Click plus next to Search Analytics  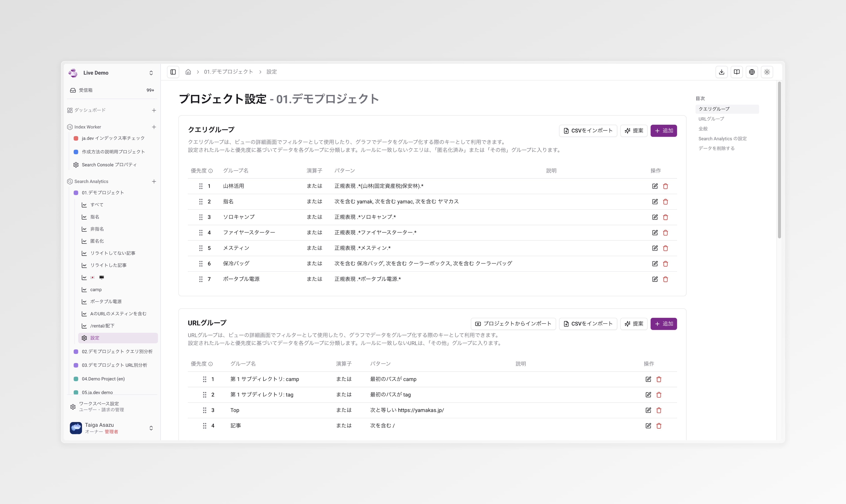pyautogui.click(x=154, y=181)
